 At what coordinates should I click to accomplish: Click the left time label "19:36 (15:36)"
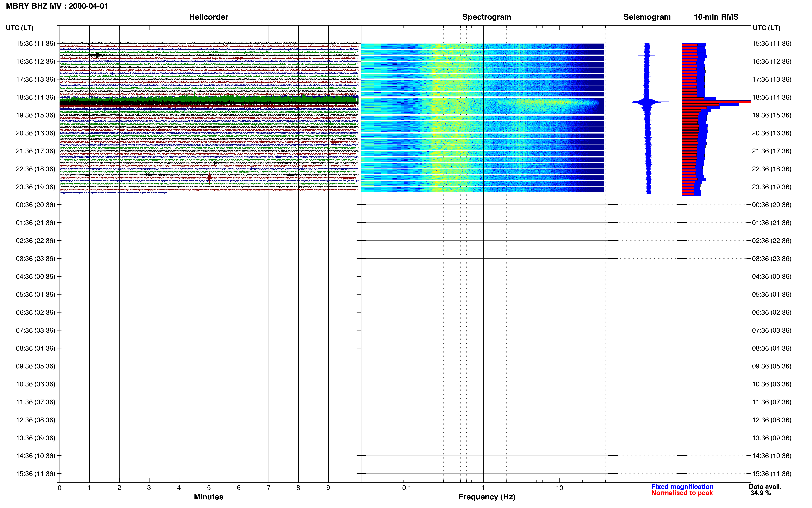[x=36, y=115]
